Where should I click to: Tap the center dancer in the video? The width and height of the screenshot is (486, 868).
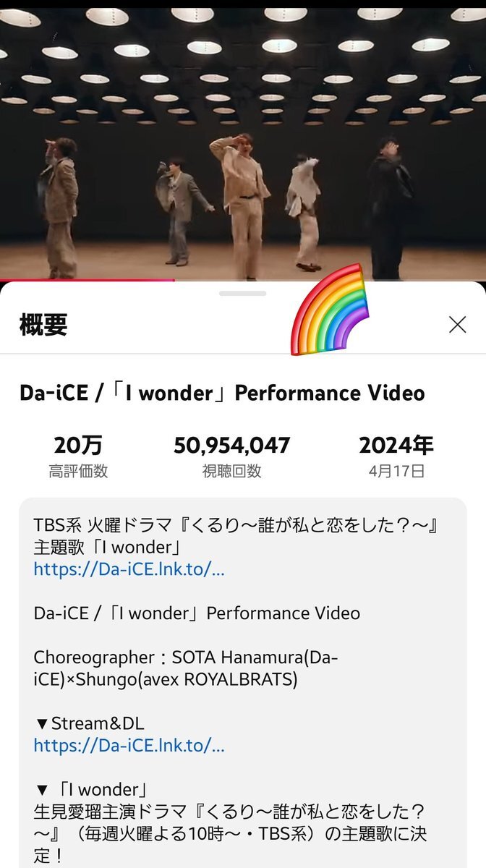240,206
